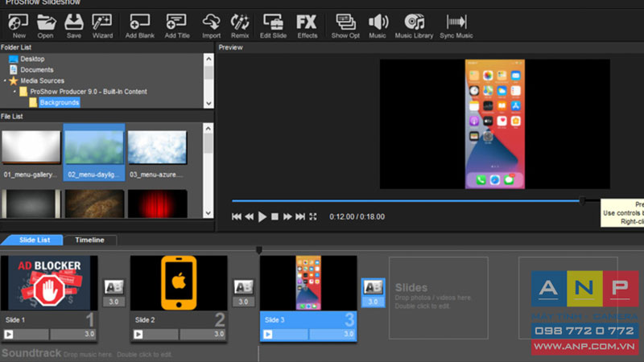Click File List scroll down arrow
The image size is (644, 362).
pos(208,213)
